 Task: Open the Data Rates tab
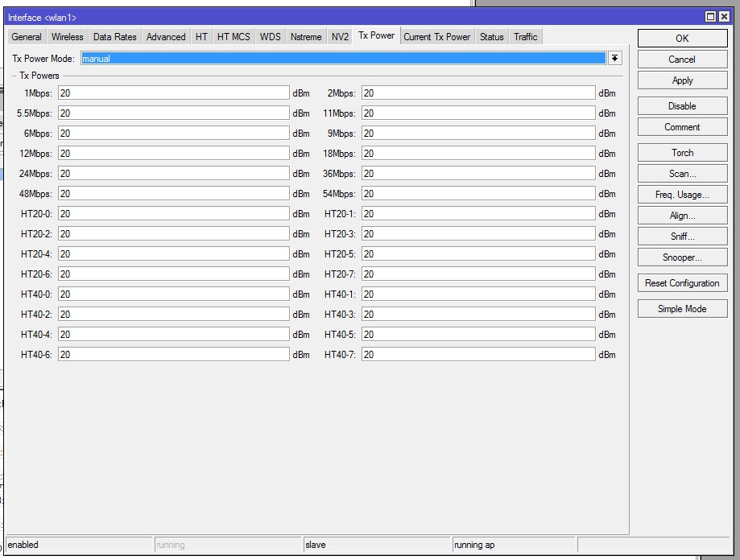click(x=114, y=37)
